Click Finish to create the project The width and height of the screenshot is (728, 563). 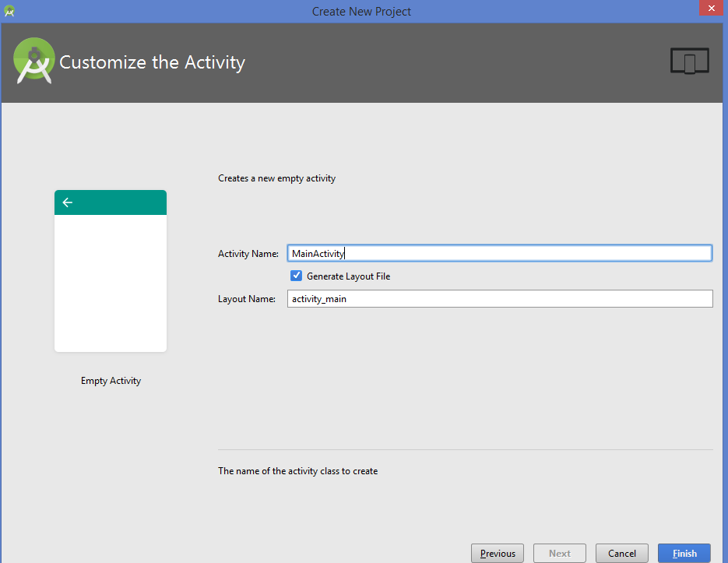[x=684, y=553]
